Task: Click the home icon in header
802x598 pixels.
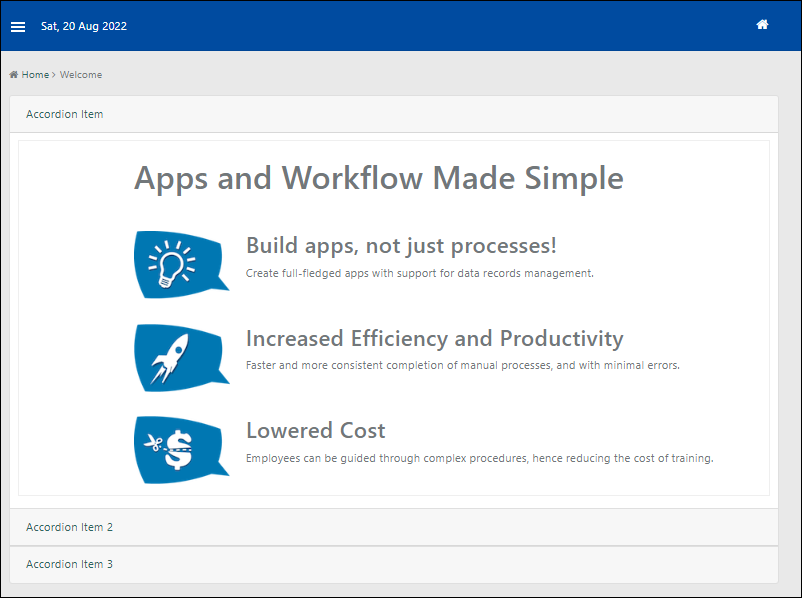Action: coord(762,25)
